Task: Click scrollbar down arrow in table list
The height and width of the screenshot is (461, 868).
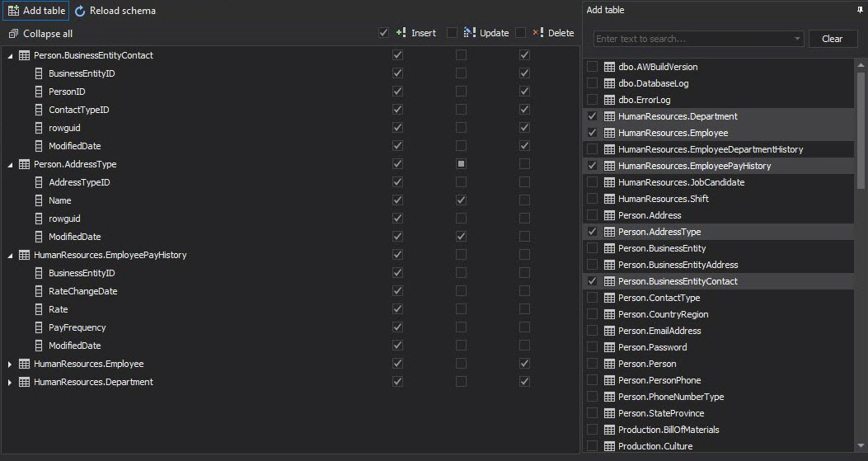Action: click(861, 445)
